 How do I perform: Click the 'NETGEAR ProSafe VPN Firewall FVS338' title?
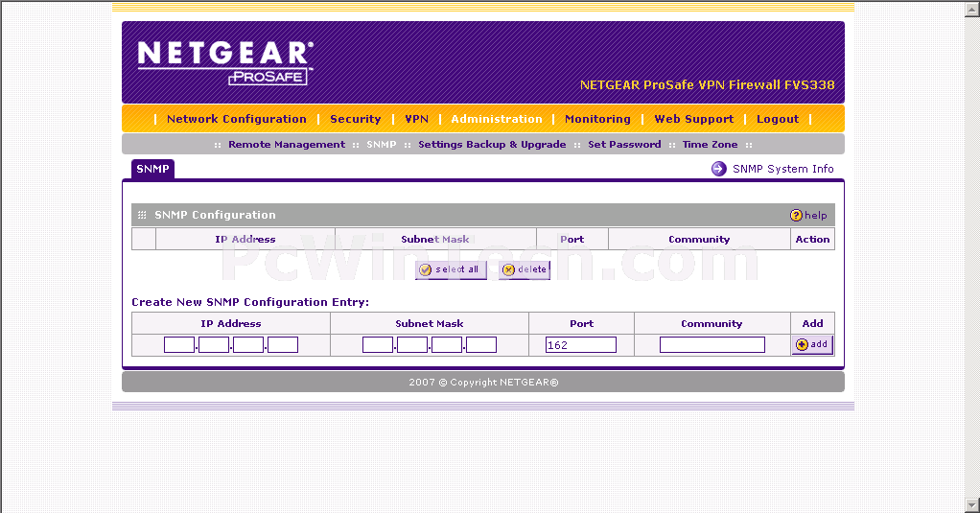707,85
